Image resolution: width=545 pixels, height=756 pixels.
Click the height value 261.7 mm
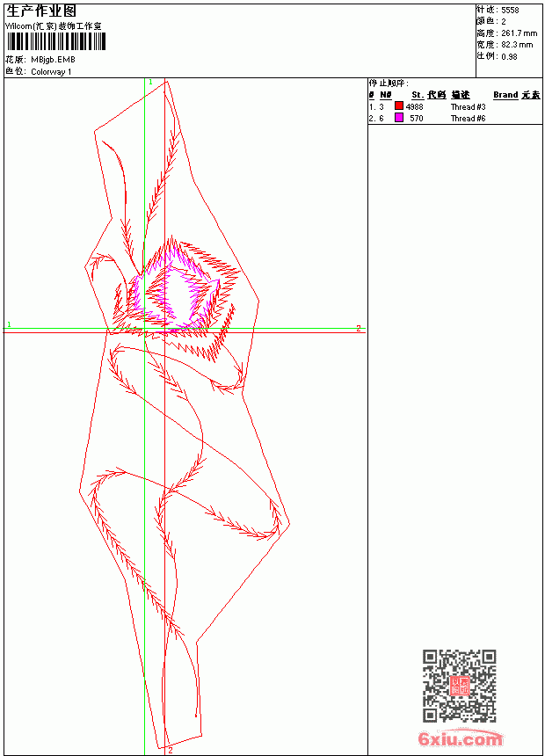(519, 33)
